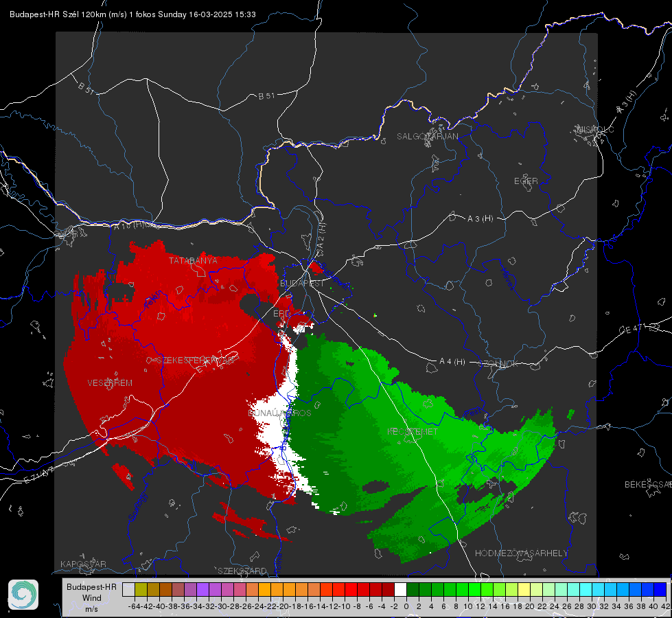This screenshot has width=672, height=618.
Task: Pick the yellow swatch between 18 and 20
Action: [x=524, y=589]
